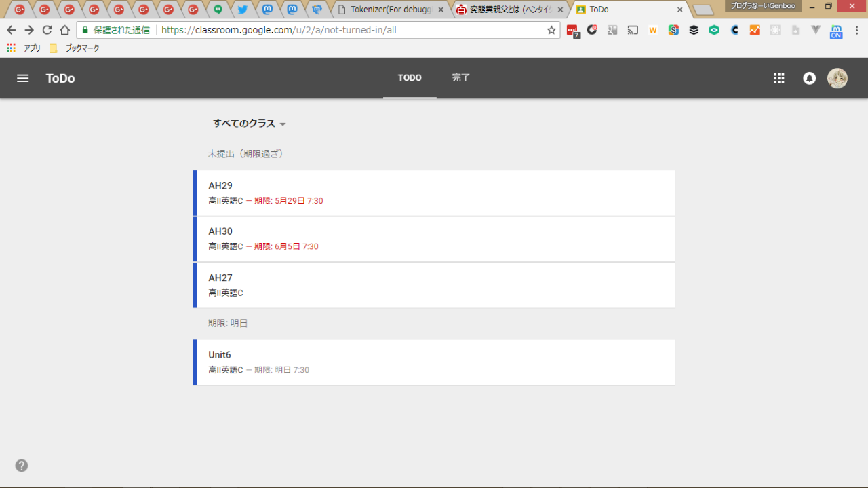The height and width of the screenshot is (488, 868).
Task: Switch to the 完了 tab
Action: 461,78
